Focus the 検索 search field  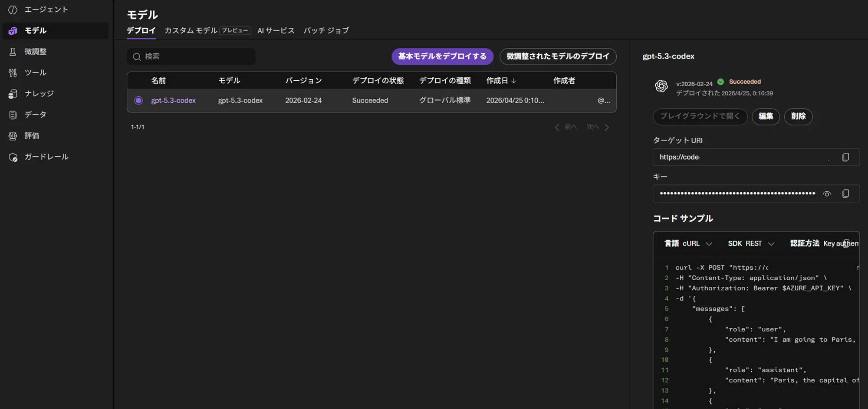[x=191, y=56]
